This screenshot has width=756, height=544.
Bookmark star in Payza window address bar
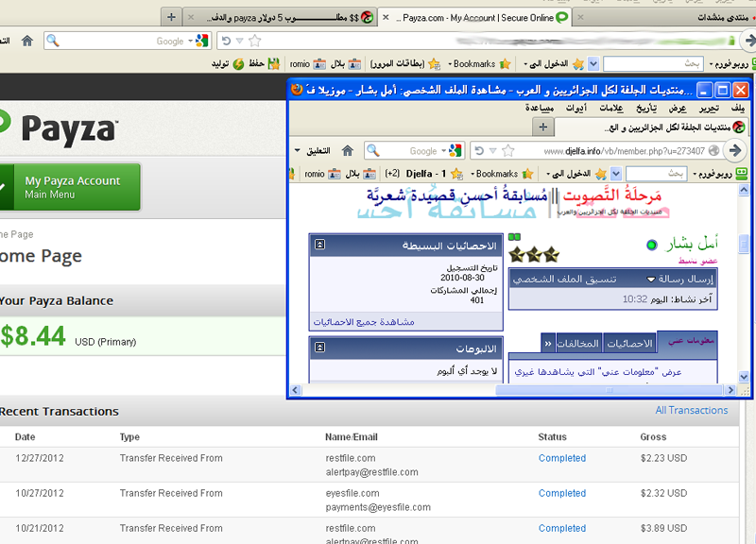click(x=255, y=41)
